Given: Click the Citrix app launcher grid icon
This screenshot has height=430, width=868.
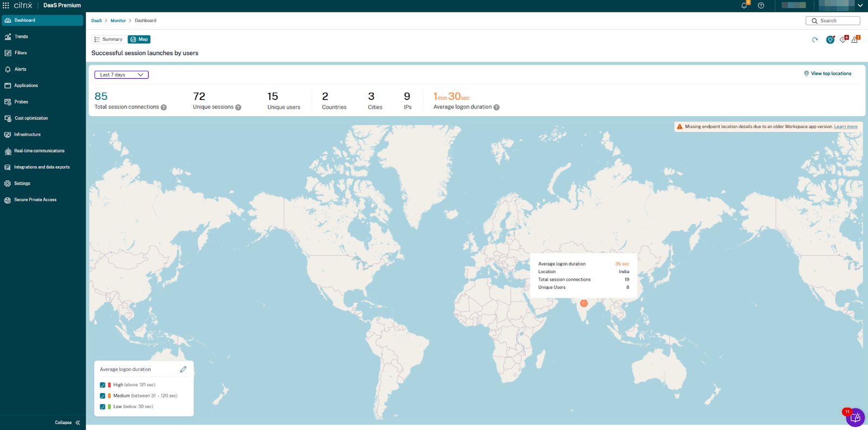Looking at the screenshot, I should tap(6, 5).
